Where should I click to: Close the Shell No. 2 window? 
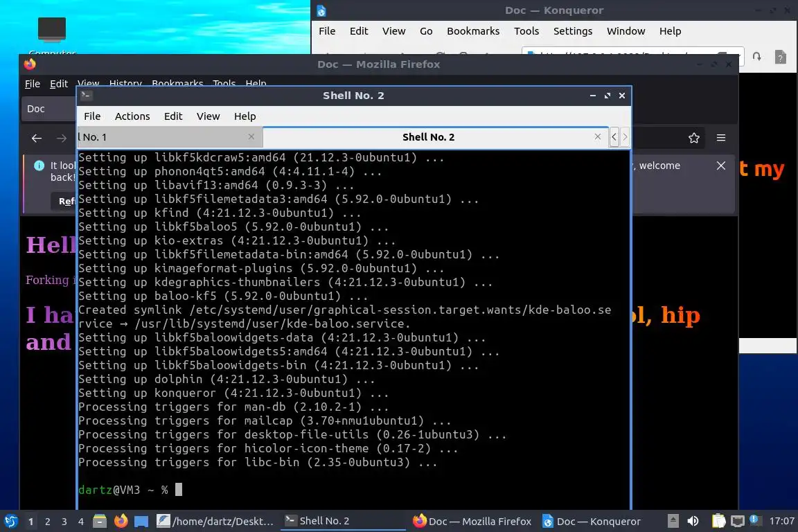pyautogui.click(x=621, y=96)
